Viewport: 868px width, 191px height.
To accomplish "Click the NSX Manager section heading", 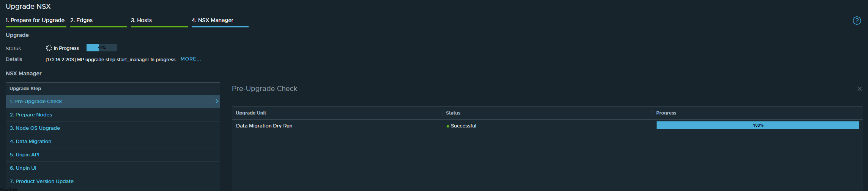I will point(24,73).
